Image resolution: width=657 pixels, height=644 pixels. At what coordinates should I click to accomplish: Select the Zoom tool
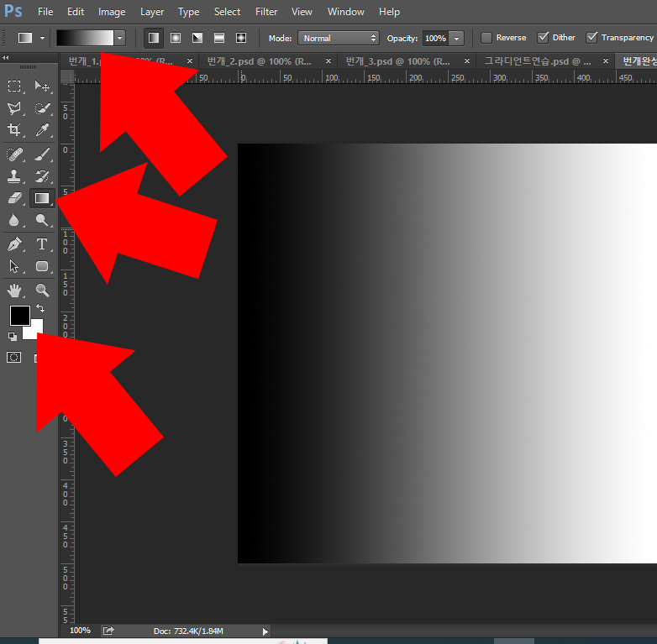pos(42,291)
